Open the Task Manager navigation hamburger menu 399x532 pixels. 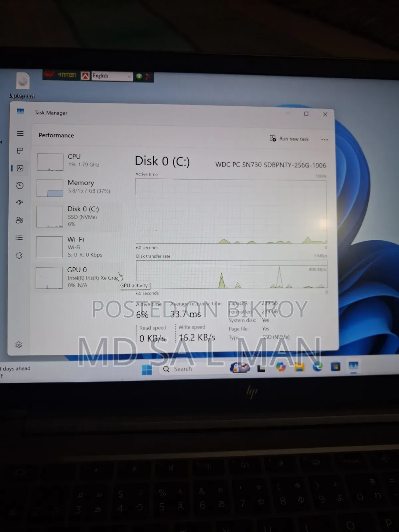click(x=20, y=133)
